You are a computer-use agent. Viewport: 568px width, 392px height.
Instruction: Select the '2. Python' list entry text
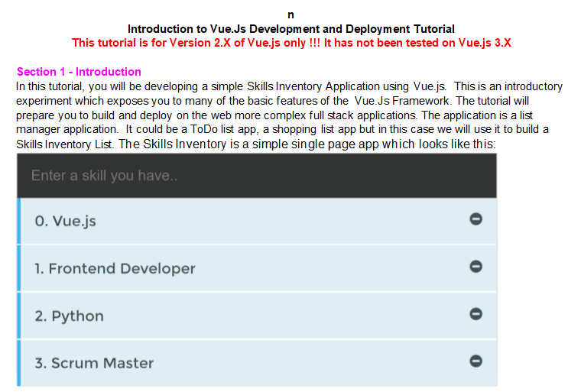(x=70, y=316)
